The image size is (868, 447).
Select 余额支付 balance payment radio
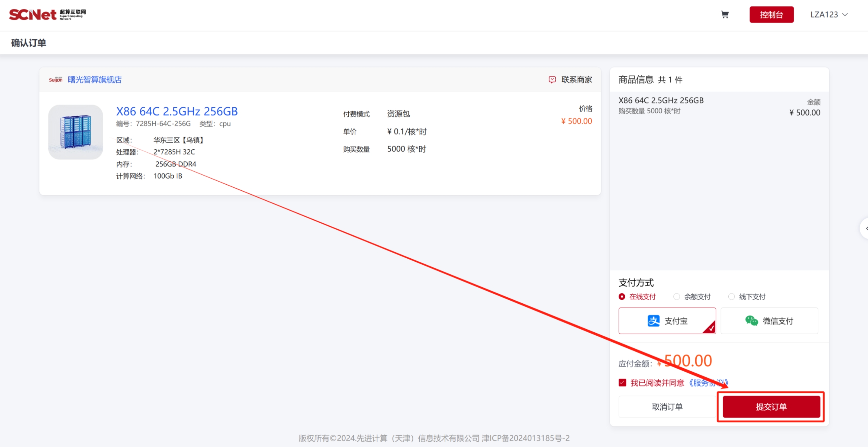click(x=676, y=296)
